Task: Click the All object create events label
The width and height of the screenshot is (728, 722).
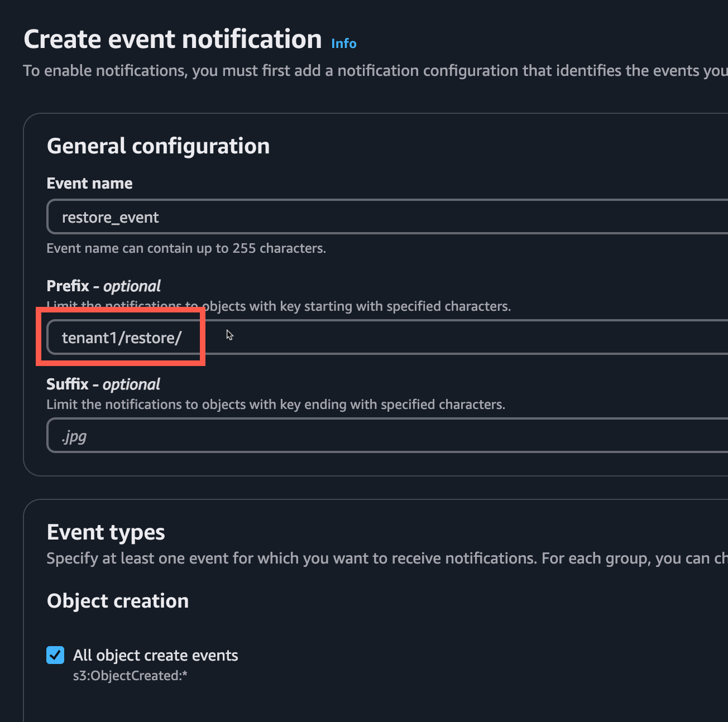Action: click(155, 655)
